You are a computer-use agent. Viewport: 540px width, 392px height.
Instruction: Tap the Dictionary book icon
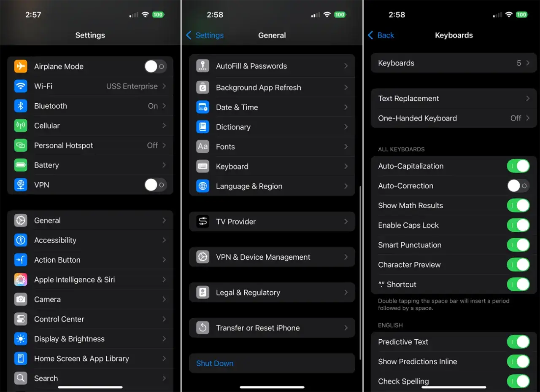(203, 127)
